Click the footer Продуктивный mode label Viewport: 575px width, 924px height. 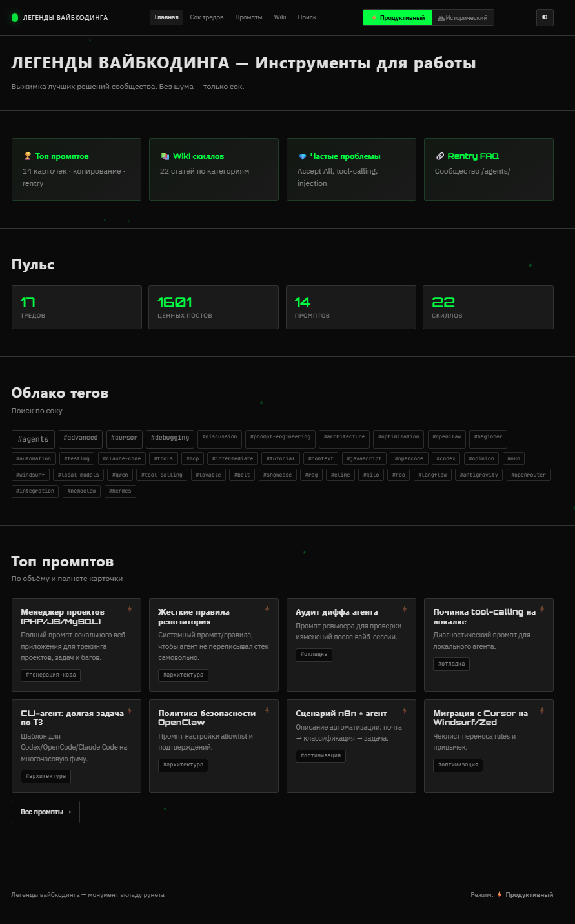[x=529, y=895]
